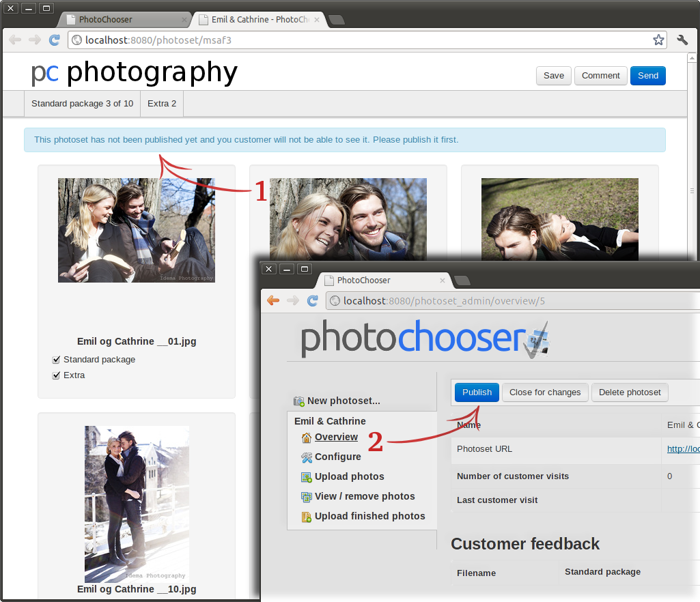Select the Extra 2 filter tab

coord(162,104)
